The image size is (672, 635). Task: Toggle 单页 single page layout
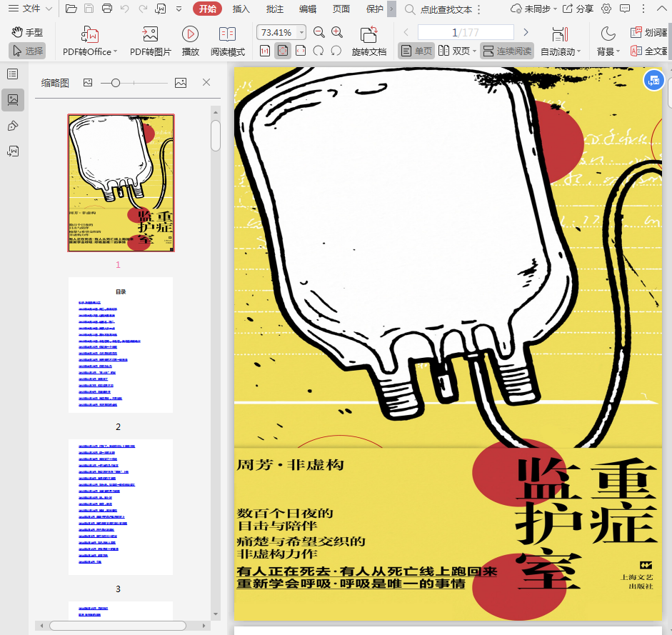(416, 51)
